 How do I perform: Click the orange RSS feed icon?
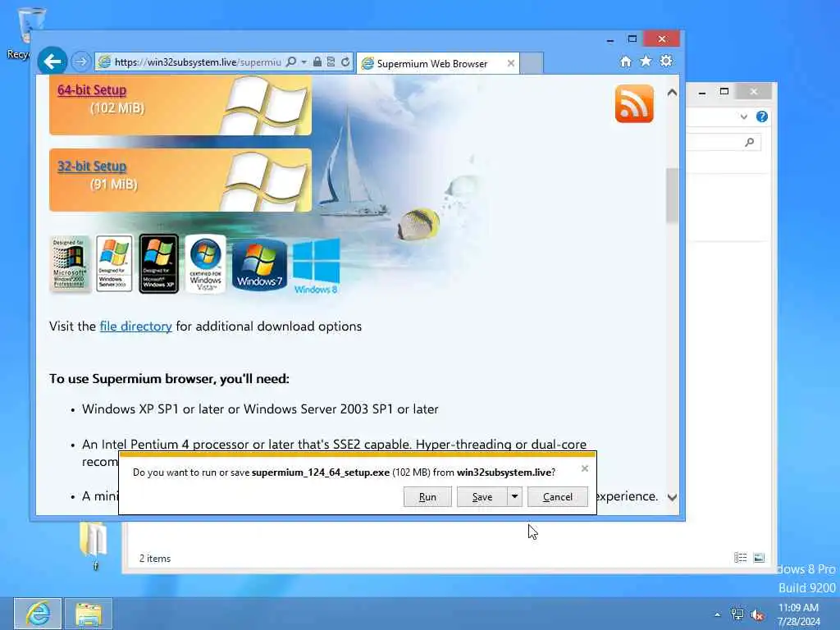(634, 103)
